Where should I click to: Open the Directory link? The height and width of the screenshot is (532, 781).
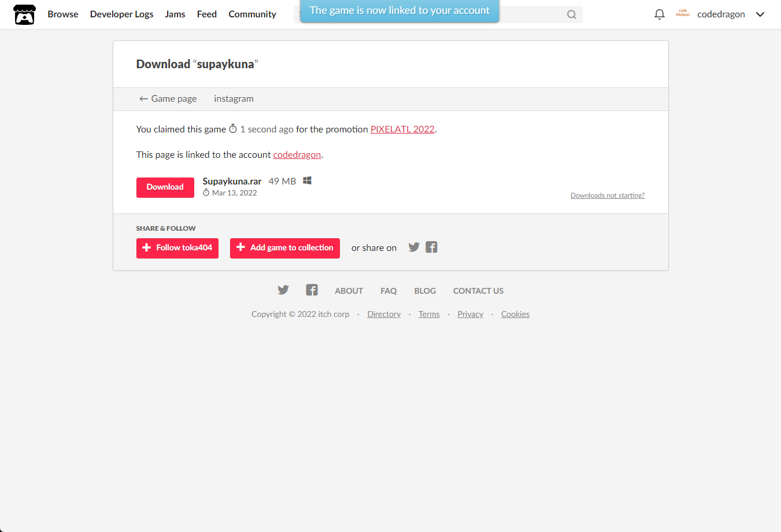pos(384,314)
